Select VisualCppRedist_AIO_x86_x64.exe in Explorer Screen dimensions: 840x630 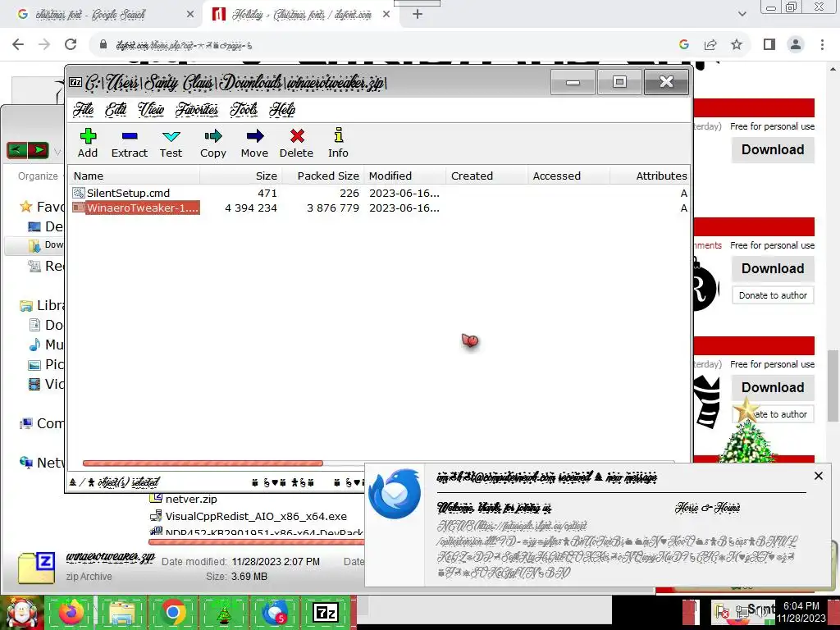249,517
